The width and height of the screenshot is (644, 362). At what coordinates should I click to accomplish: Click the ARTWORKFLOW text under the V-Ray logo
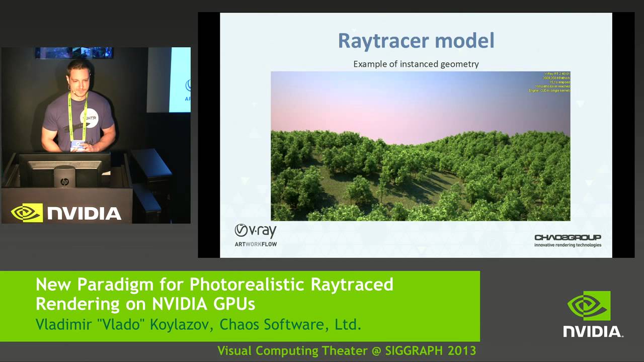tap(256, 244)
